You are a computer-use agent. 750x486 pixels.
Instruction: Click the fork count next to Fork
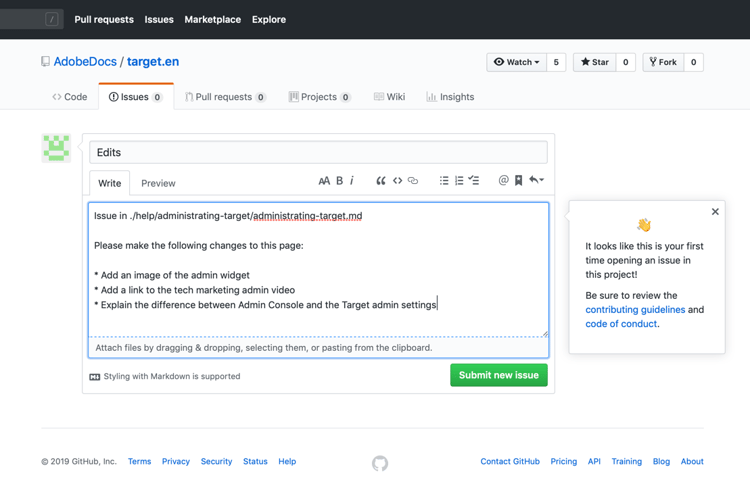(x=693, y=62)
